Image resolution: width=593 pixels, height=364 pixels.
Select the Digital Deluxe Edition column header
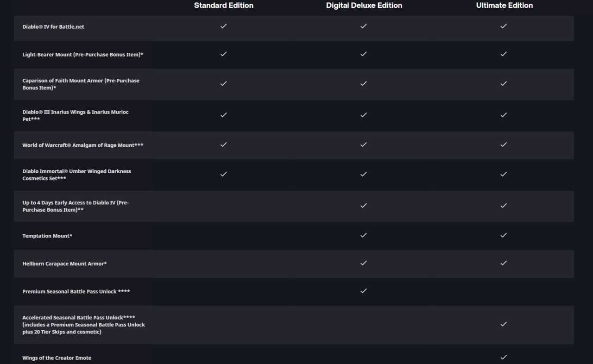click(364, 6)
